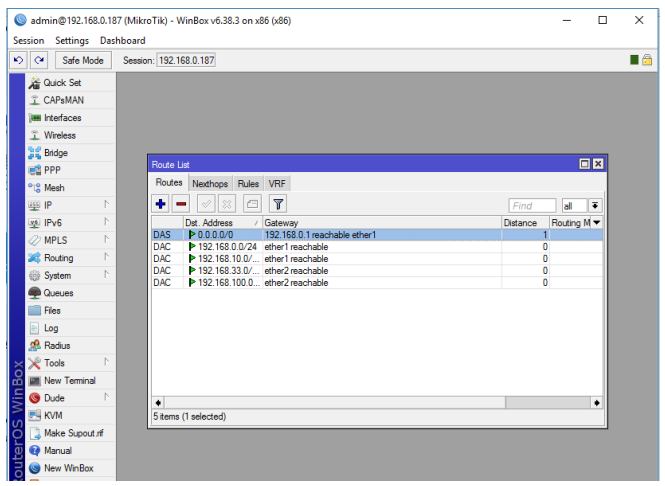Image resolution: width=665 pixels, height=486 pixels.
Task: Launch a New Terminal
Action: (x=71, y=380)
